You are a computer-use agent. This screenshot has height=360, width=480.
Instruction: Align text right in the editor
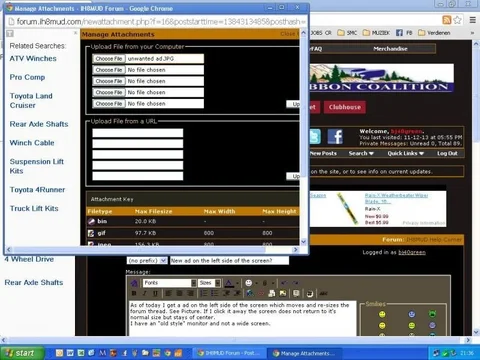click(190, 293)
